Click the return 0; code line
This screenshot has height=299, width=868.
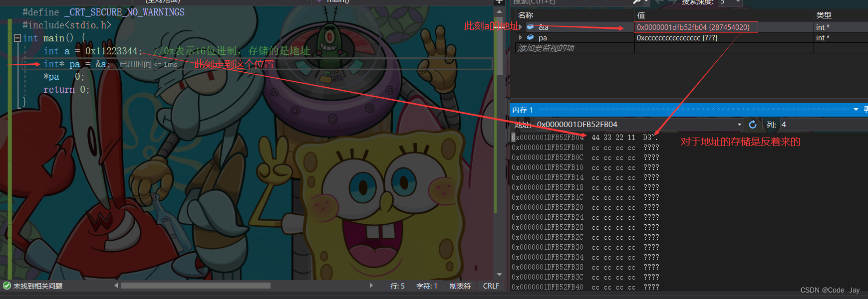coord(66,90)
